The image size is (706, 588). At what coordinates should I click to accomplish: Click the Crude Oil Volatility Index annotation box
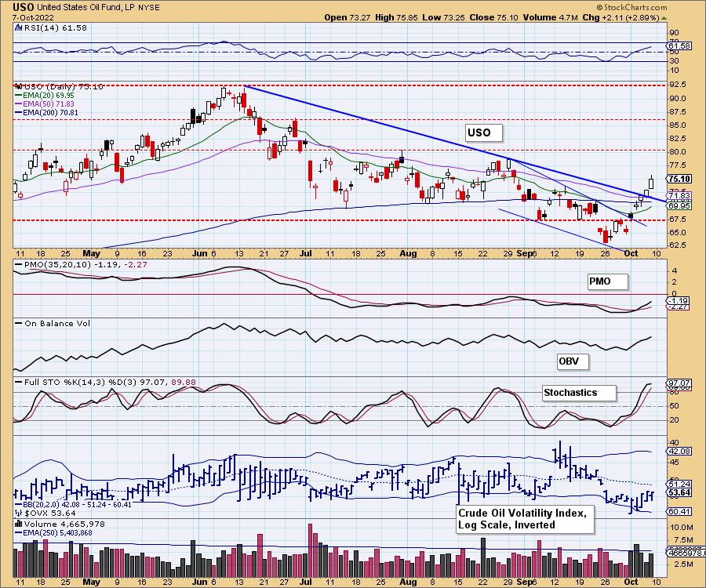[x=526, y=519]
